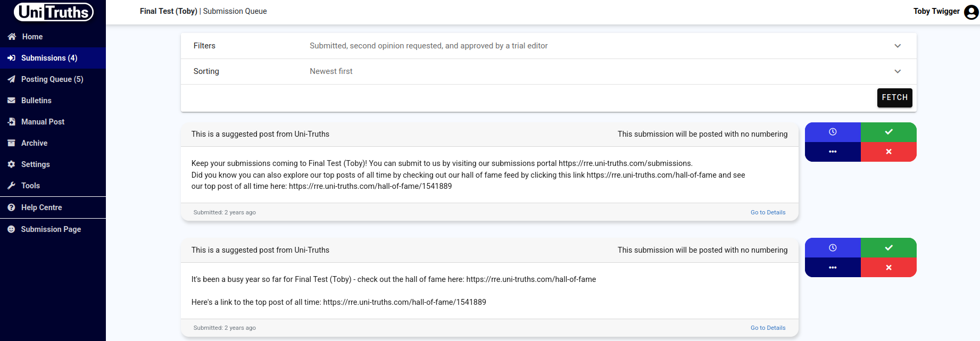The width and height of the screenshot is (980, 341).
Task: Open Help Centre in the sidebar
Action: [x=53, y=207]
